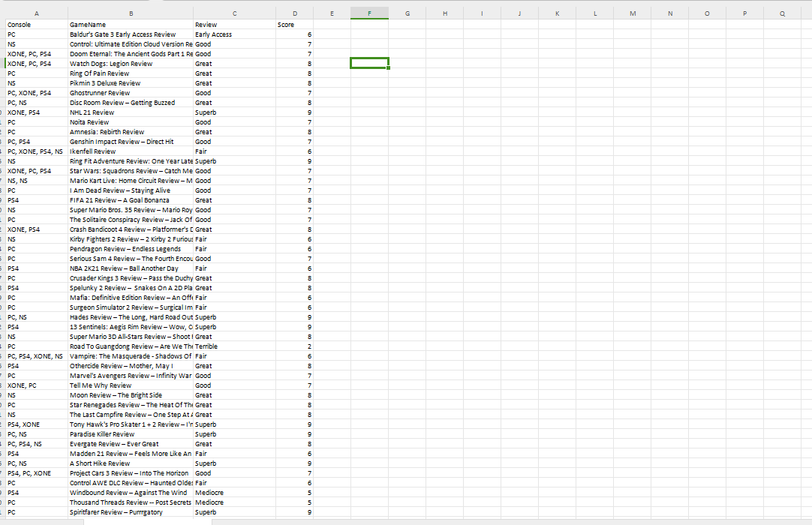
Task: Select Spelunky 2 Review cell
Action: (131, 288)
